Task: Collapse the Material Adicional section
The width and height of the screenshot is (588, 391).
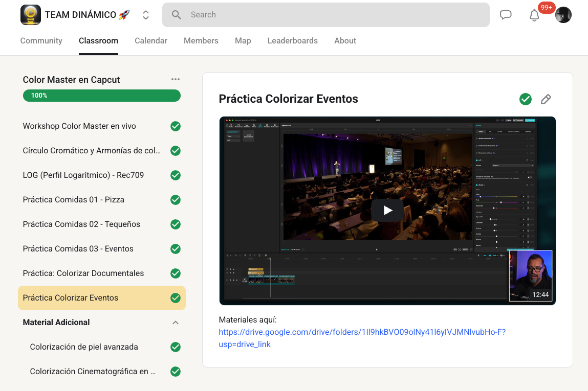Action: tap(176, 323)
